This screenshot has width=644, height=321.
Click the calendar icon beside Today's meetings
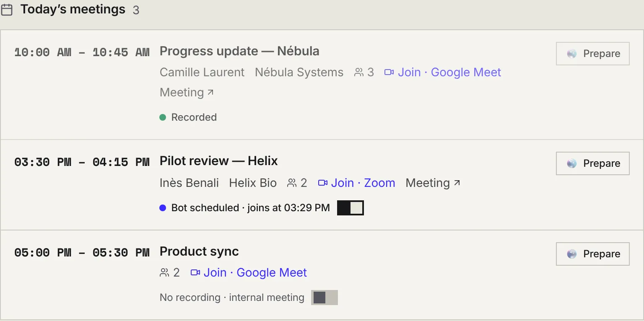[7, 10]
